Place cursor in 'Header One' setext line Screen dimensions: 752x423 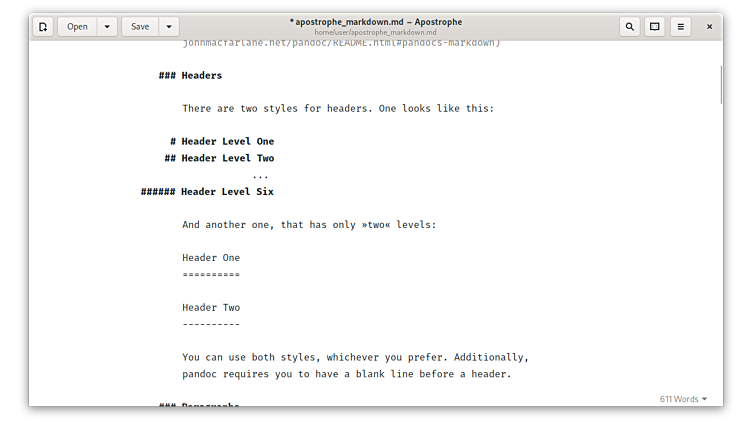211,258
